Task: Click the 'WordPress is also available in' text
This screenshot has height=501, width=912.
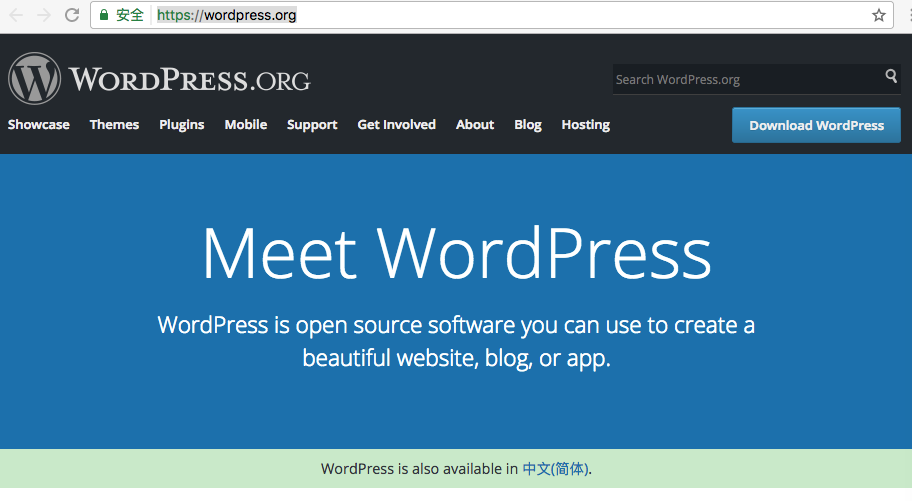Action: (419, 469)
